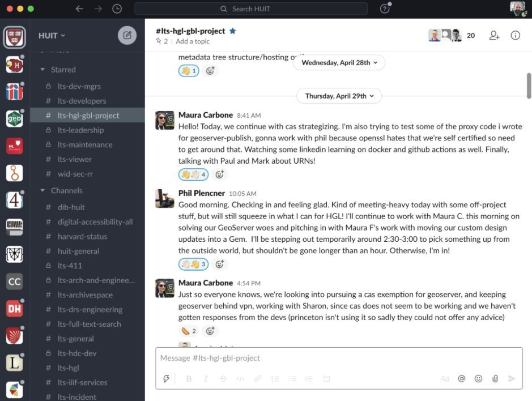Toggle the Aa formatting toolbar
Screen dimensions: 532x401
[445, 378]
